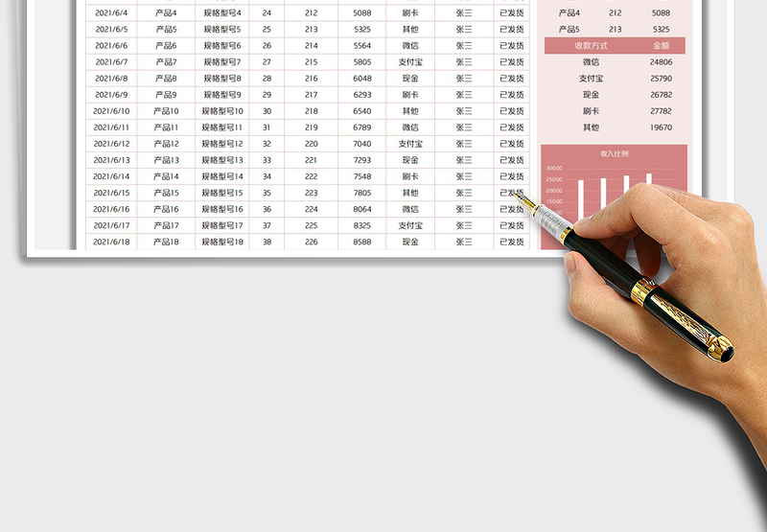Click the 2021/6/12 date cell
767x532 pixels.
tap(111, 144)
